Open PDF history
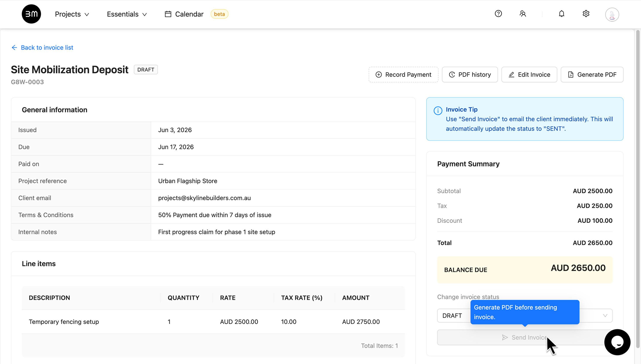The height and width of the screenshot is (364, 641). pyautogui.click(x=470, y=75)
